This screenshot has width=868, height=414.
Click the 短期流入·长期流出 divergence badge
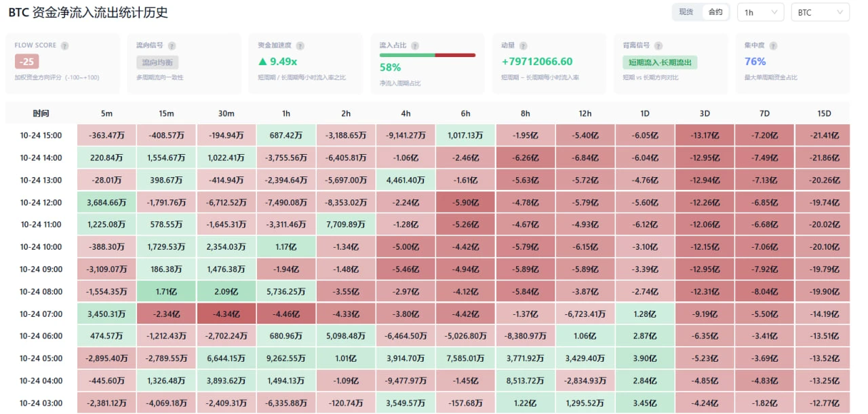pyautogui.click(x=660, y=62)
